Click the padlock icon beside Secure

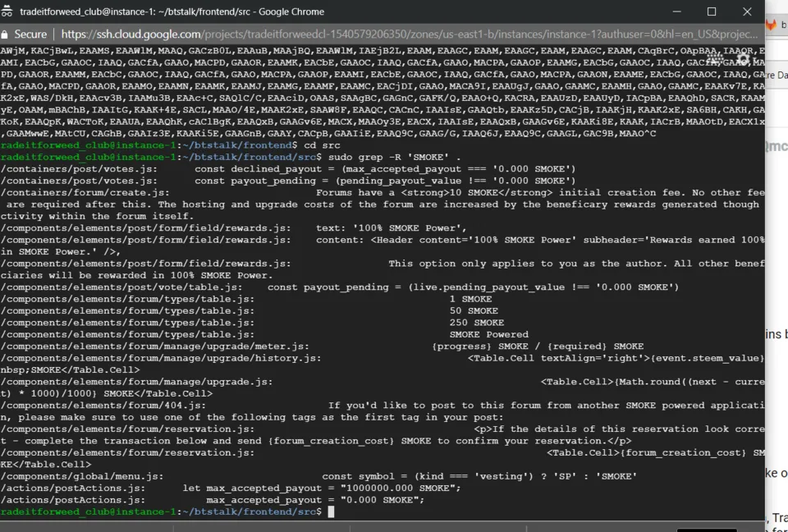[x=5, y=34]
